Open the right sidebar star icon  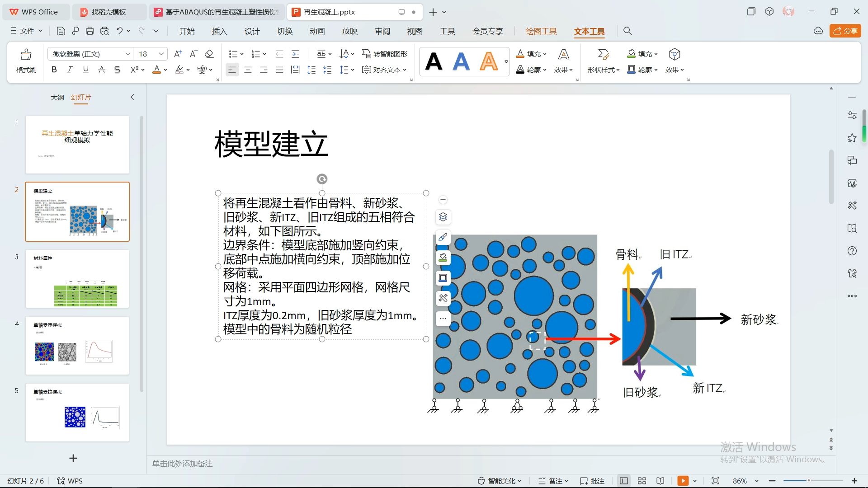852,138
